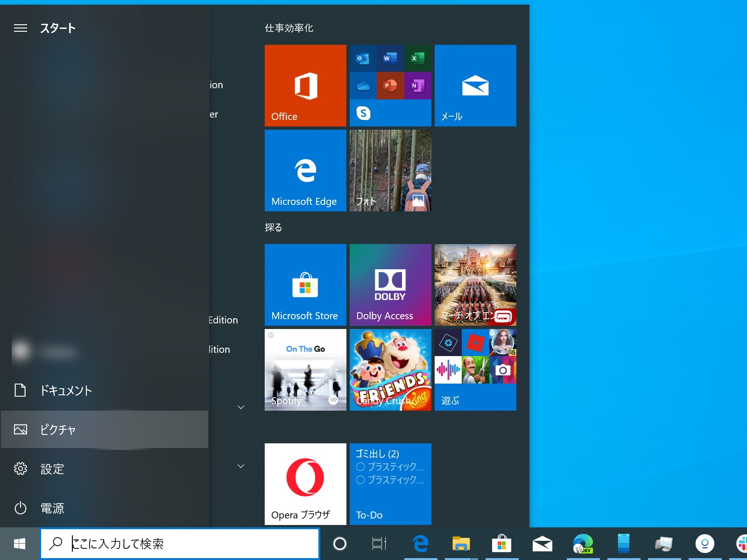Open Roblox in the 遊ぶ folder tile
The width and height of the screenshot is (747, 560).
coord(475,343)
